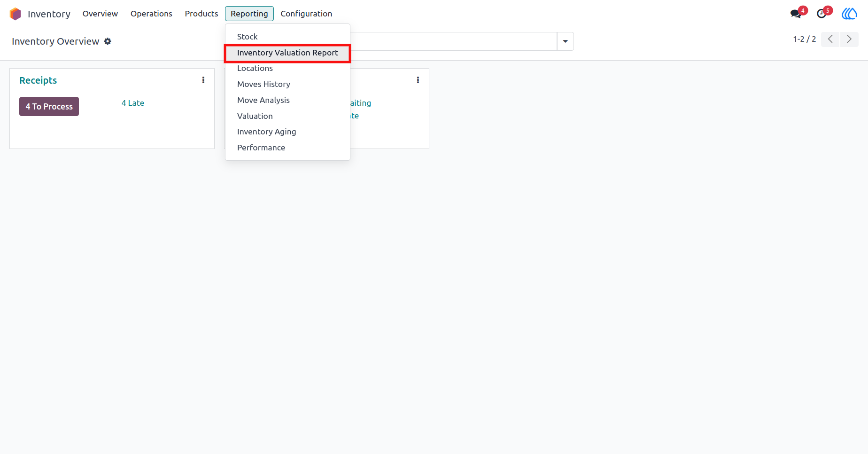This screenshot has width=868, height=454.
Task: Choose Inventory Valuation Report
Action: 287,53
